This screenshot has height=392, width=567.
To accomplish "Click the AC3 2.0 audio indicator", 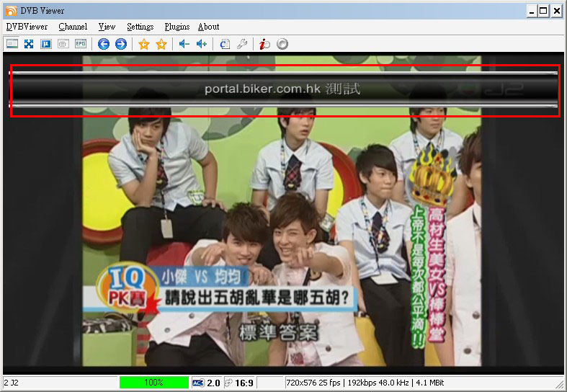I will pyautogui.click(x=206, y=383).
